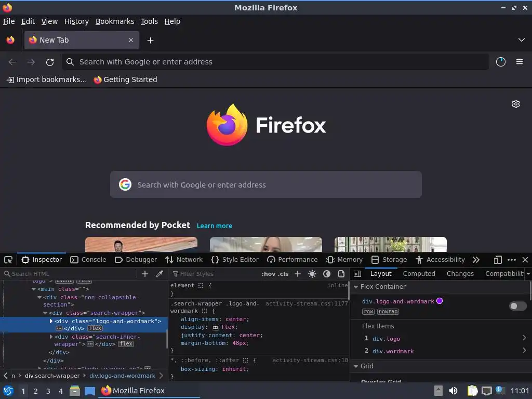Viewport: 532px width, 399px height.
Task: Click flex editor icon beside display: flex
Action: click(215, 327)
